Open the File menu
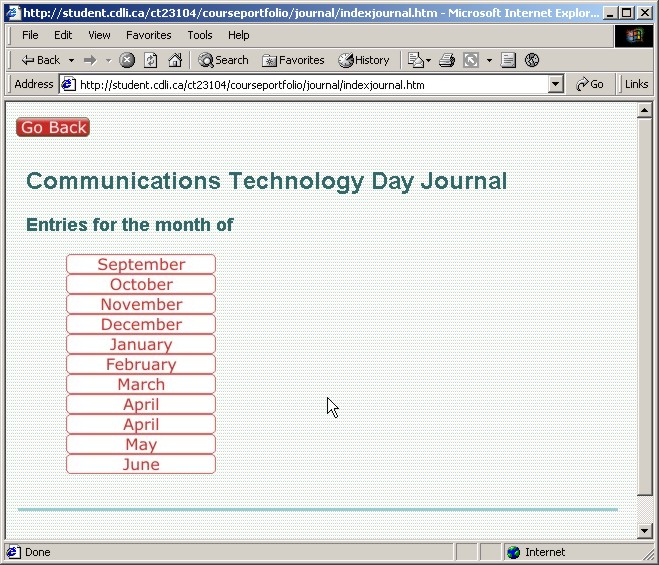 pos(30,35)
